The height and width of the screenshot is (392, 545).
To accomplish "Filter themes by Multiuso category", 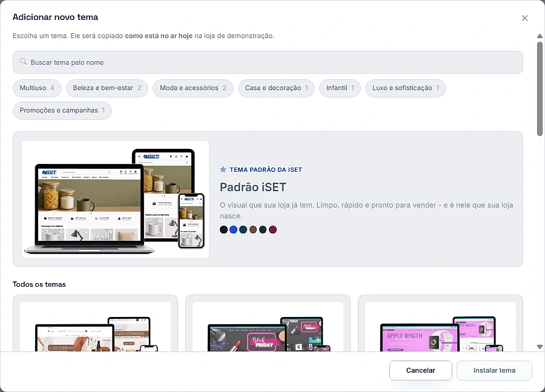I will click(37, 88).
